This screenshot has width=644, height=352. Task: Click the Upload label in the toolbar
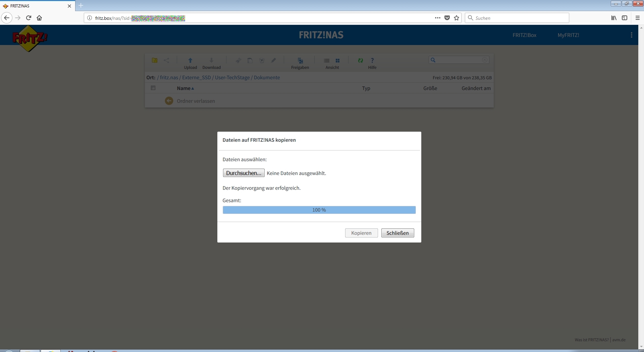tap(190, 68)
